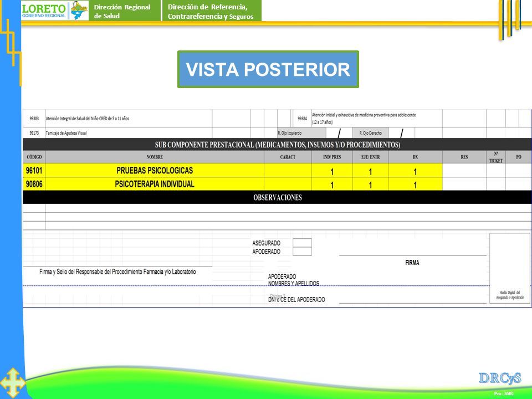Click the DRCyS logo

500,377
